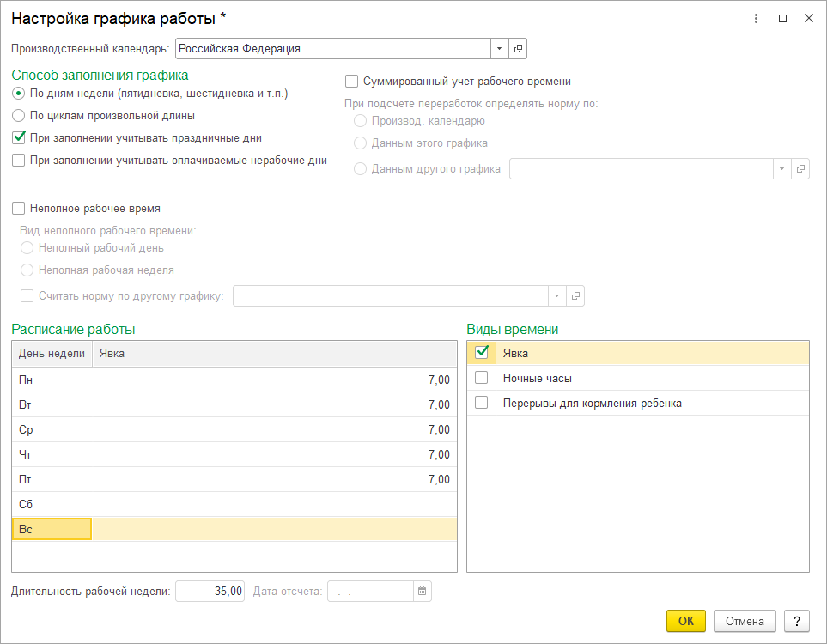Click the calendar picker icon for Дата отсчета
This screenshot has width=827, height=644.
pyautogui.click(x=422, y=591)
